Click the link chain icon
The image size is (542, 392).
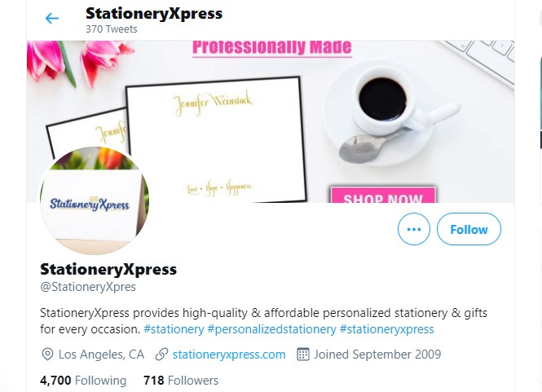(161, 355)
